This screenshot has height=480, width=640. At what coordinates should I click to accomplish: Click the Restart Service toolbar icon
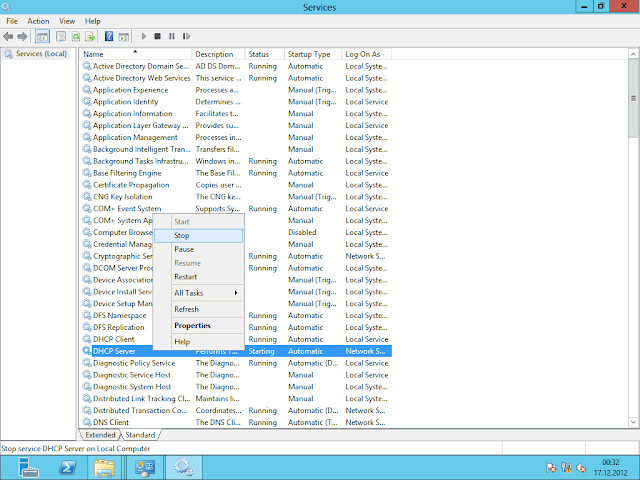click(x=185, y=36)
